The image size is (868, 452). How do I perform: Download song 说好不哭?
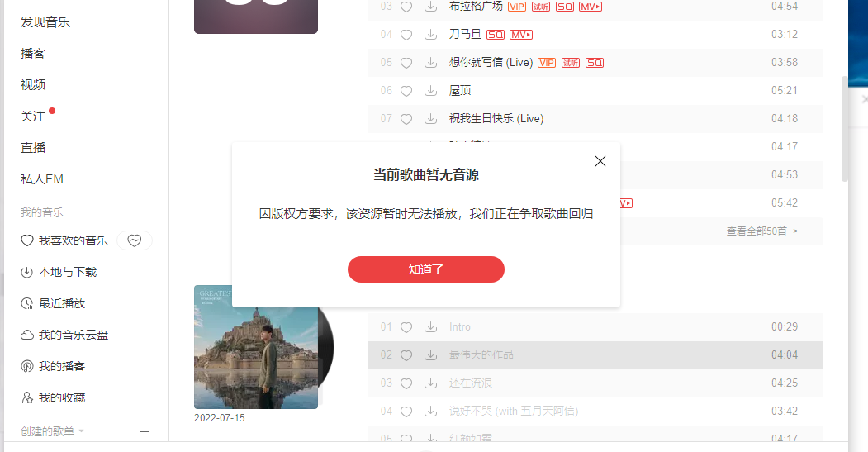click(430, 412)
